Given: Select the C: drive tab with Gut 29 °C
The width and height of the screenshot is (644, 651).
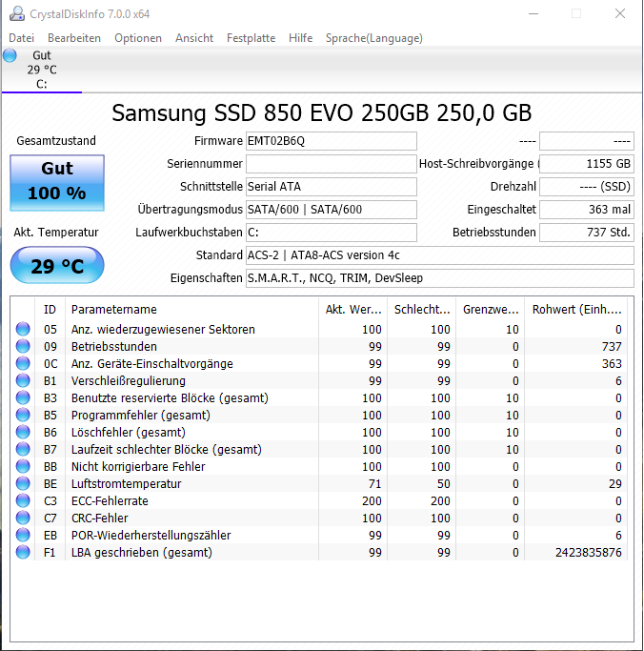Looking at the screenshot, I should click(x=42, y=70).
